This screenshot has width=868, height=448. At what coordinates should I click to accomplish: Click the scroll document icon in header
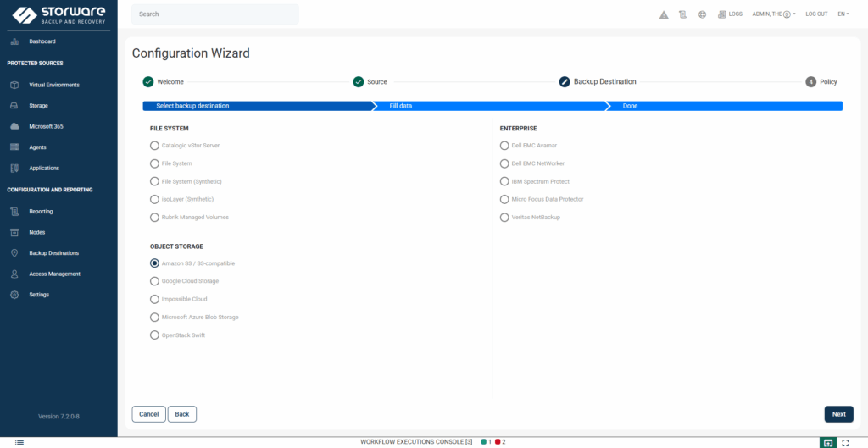pyautogui.click(x=683, y=14)
